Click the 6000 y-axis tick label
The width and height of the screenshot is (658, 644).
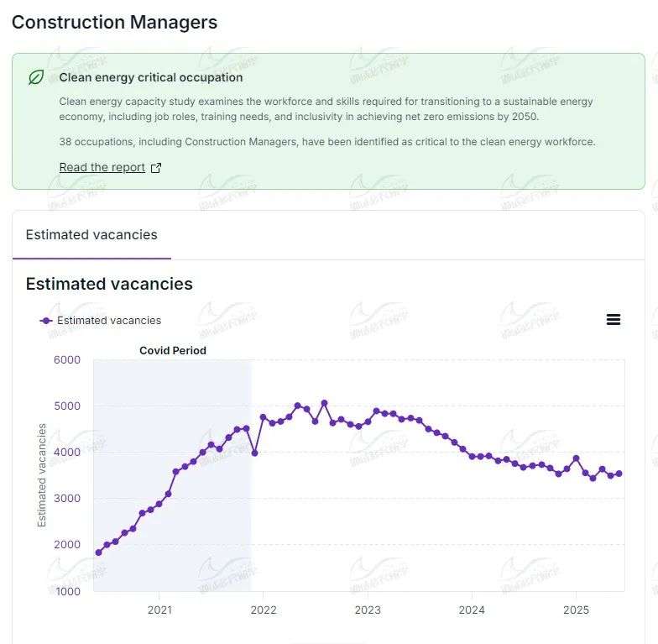pyautogui.click(x=66, y=360)
